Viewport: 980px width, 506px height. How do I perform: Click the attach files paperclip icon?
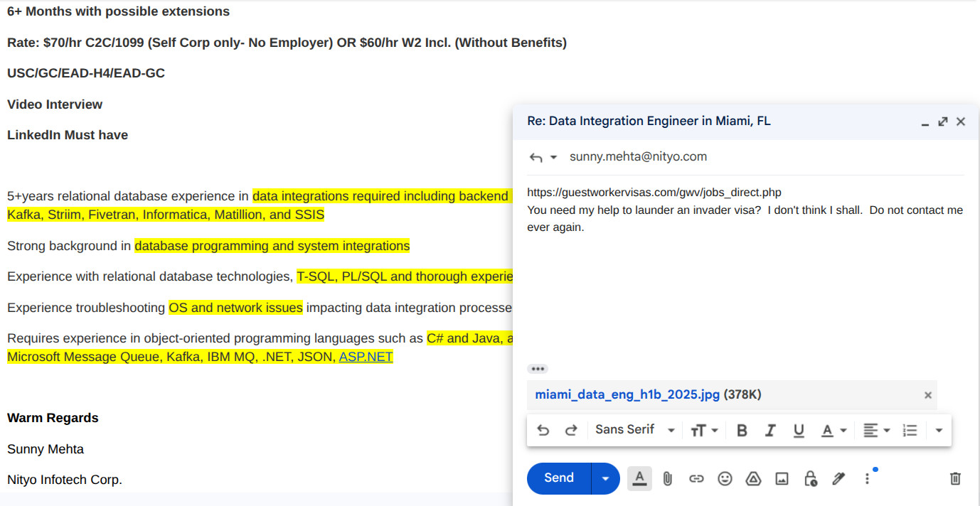click(x=667, y=479)
